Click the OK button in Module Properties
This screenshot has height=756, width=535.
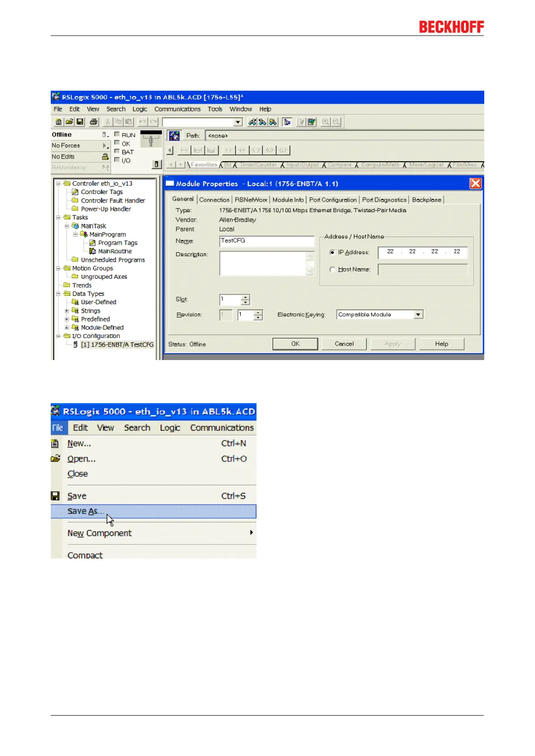pyautogui.click(x=295, y=344)
